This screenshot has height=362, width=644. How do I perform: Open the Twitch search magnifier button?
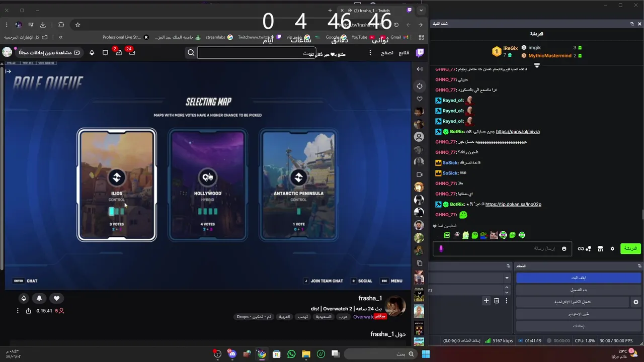[x=191, y=52]
